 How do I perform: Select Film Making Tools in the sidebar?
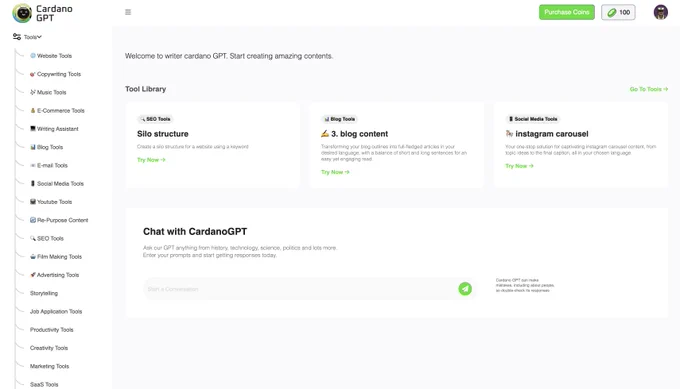click(56, 257)
